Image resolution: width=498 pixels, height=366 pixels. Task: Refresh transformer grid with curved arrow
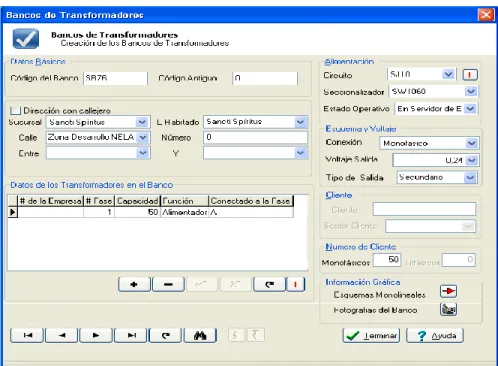[269, 284]
